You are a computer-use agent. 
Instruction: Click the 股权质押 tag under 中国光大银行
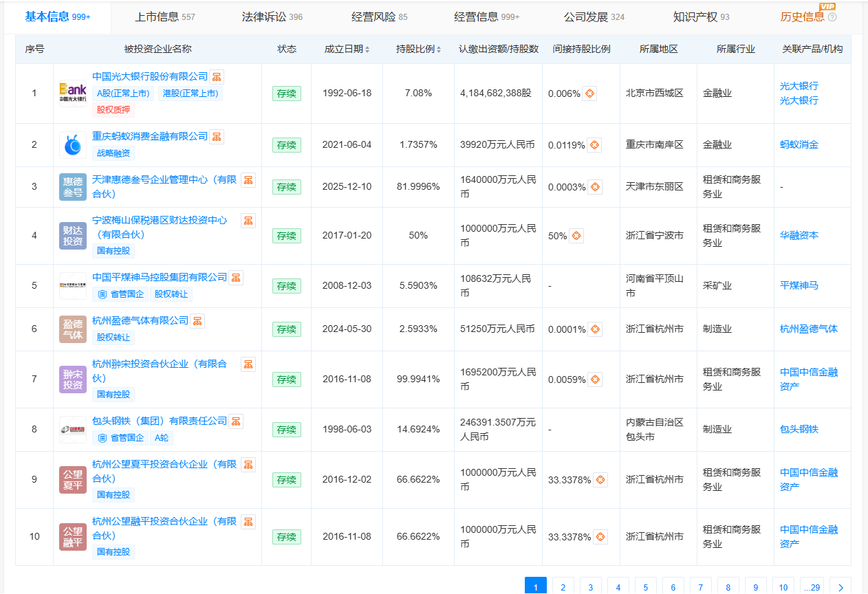tap(113, 109)
